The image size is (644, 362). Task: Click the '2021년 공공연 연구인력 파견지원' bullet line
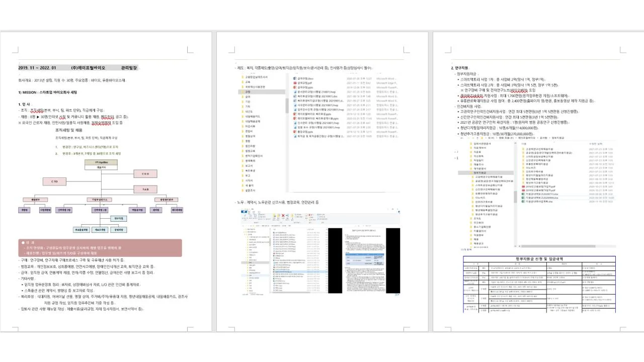click(513, 123)
